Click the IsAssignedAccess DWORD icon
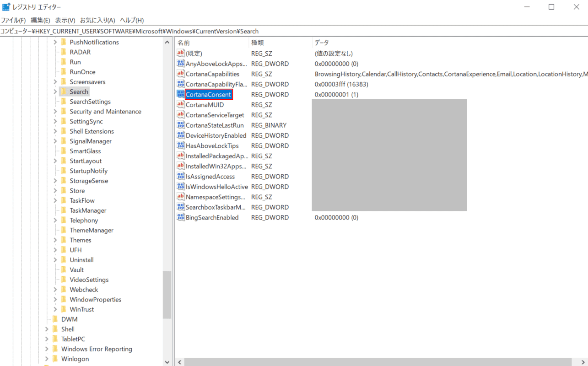588x366 pixels. tap(180, 176)
